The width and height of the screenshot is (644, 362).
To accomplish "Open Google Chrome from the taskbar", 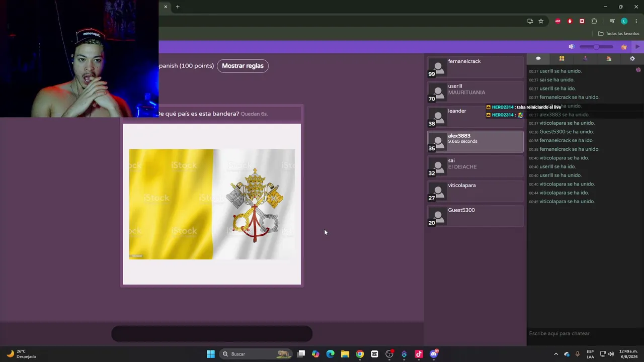I will click(x=360, y=354).
